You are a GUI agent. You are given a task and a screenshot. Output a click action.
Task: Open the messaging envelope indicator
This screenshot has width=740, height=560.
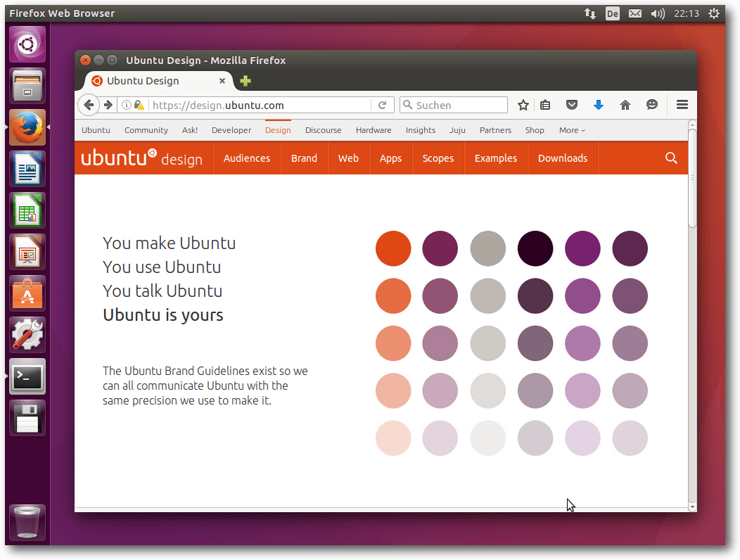tap(634, 13)
